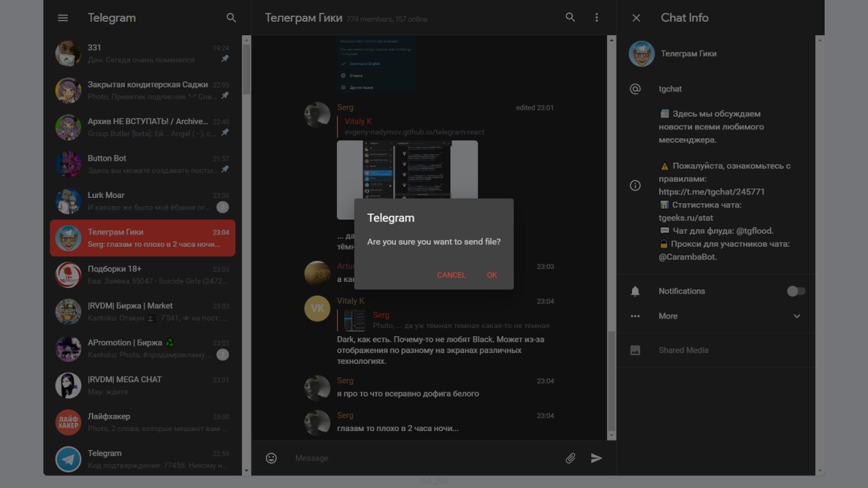The height and width of the screenshot is (488, 868).
Task: Open the Button Bot chat
Action: 142,164
